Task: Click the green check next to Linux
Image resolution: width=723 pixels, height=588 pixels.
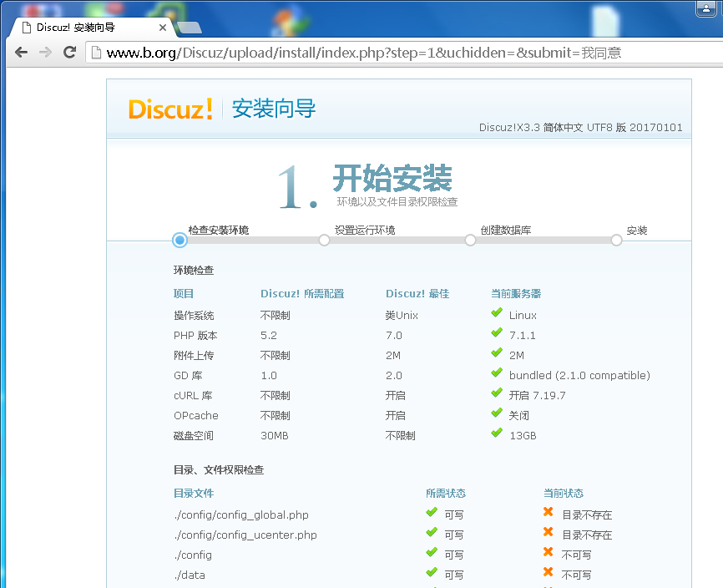Action: pyautogui.click(x=497, y=313)
